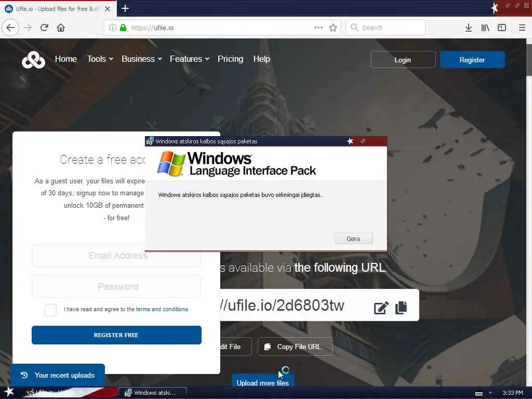Image resolution: width=532 pixels, height=399 pixels.
Task: Click the green padlock security icon
Action: 123,28
